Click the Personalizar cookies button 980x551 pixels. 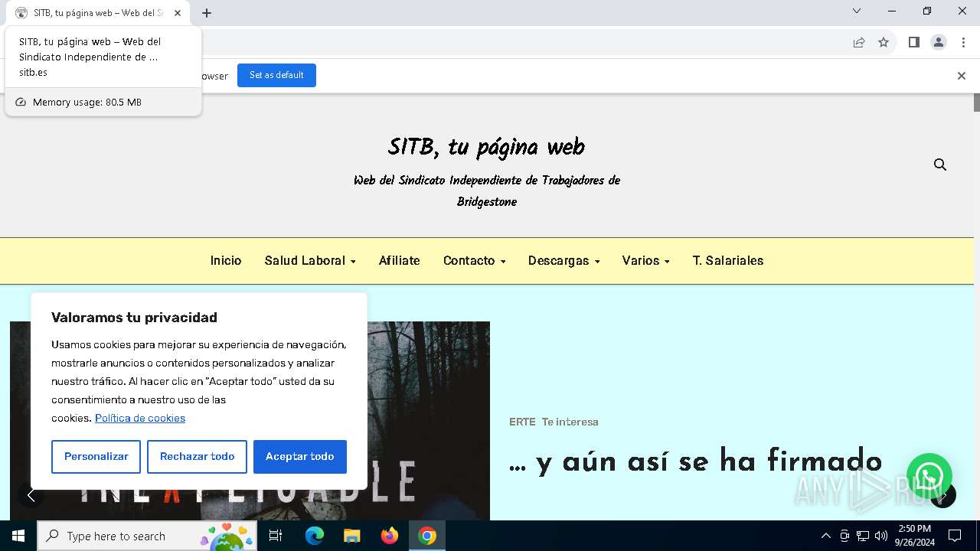(96, 457)
